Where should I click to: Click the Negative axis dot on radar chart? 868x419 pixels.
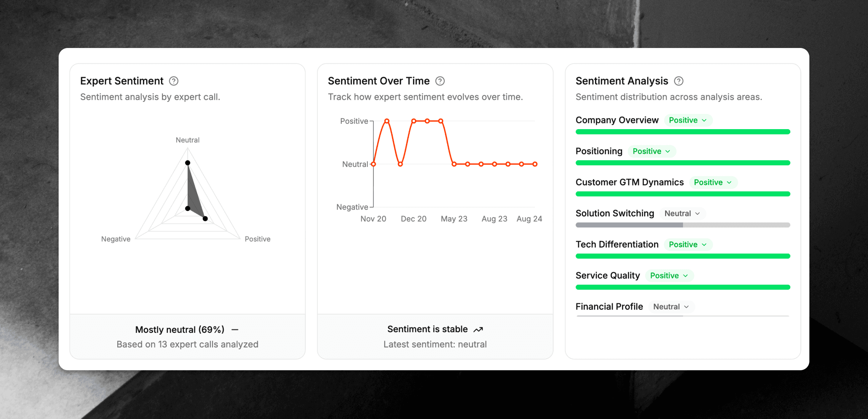coord(188,208)
